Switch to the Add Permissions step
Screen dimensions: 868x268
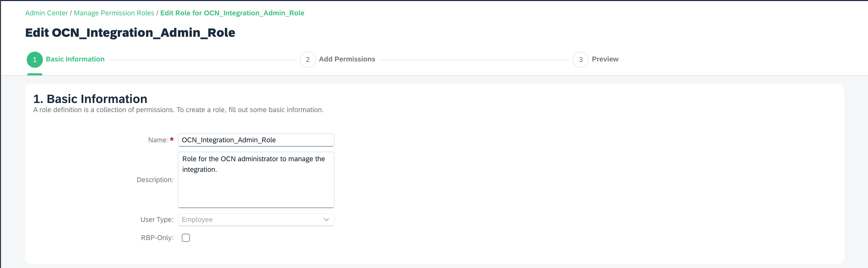(347, 59)
